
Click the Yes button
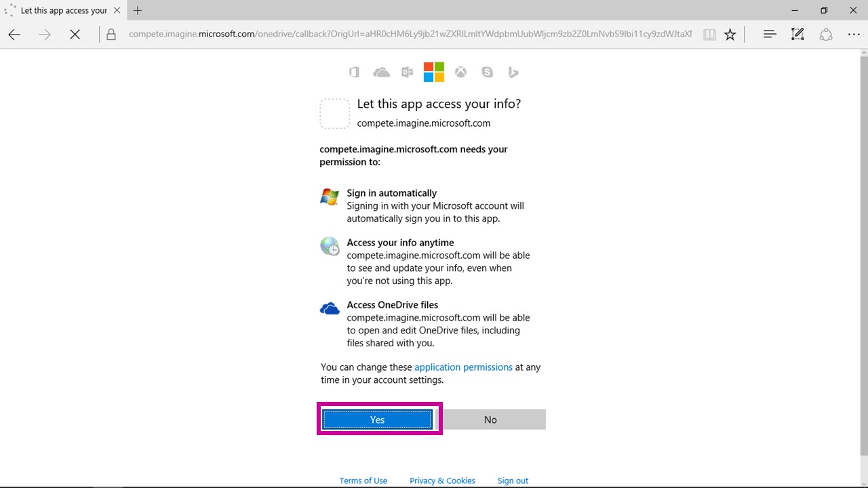coord(377,420)
